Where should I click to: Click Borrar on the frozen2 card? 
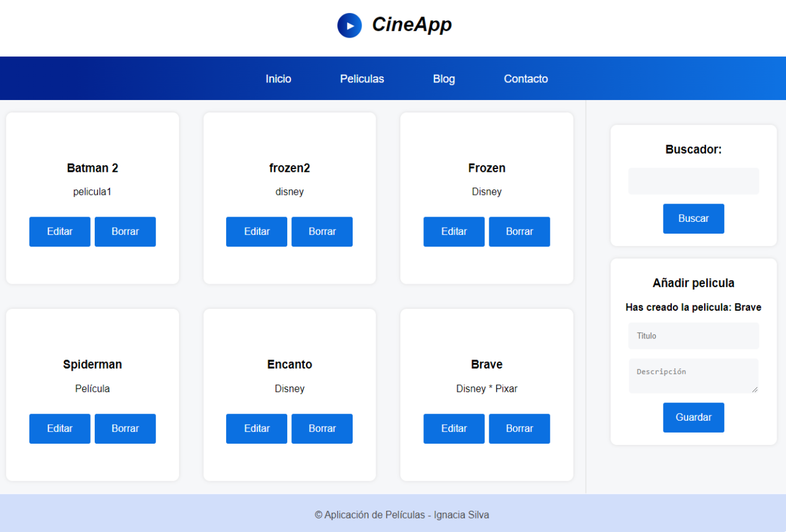322,231
